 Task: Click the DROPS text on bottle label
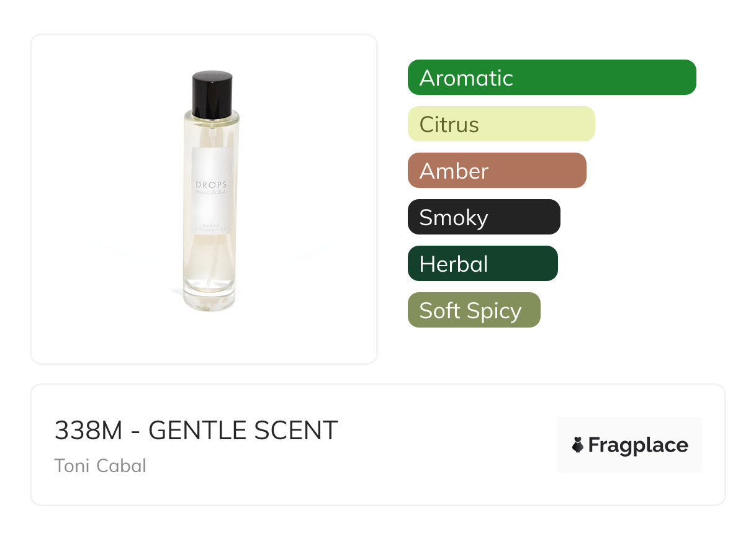212,185
